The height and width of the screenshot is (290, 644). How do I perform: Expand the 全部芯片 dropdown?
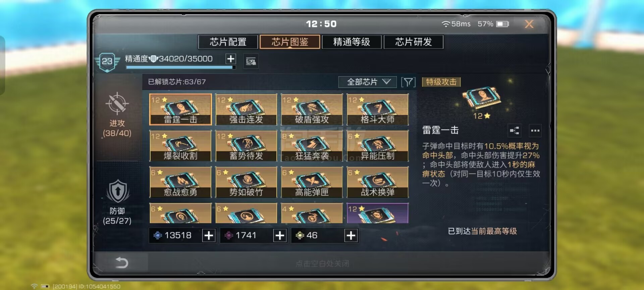(368, 82)
